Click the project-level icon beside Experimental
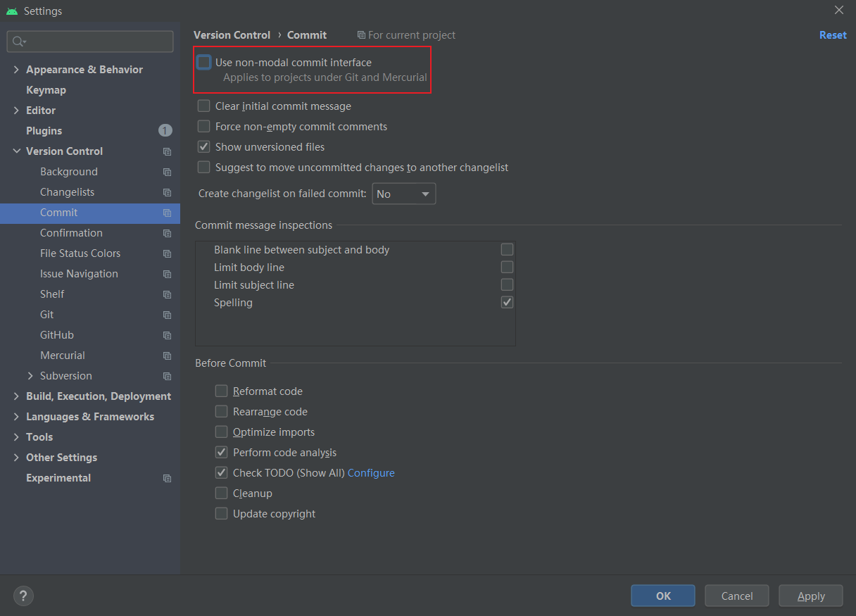The height and width of the screenshot is (616, 856). click(167, 478)
